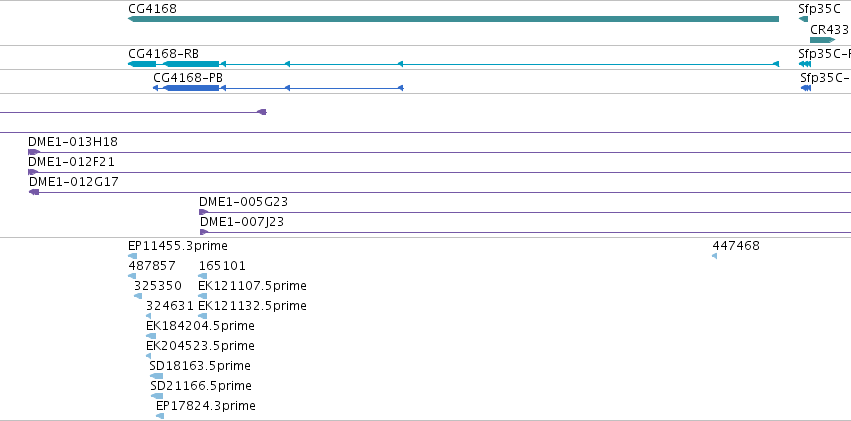Click the DME1-012G17 clone label

tap(74, 182)
